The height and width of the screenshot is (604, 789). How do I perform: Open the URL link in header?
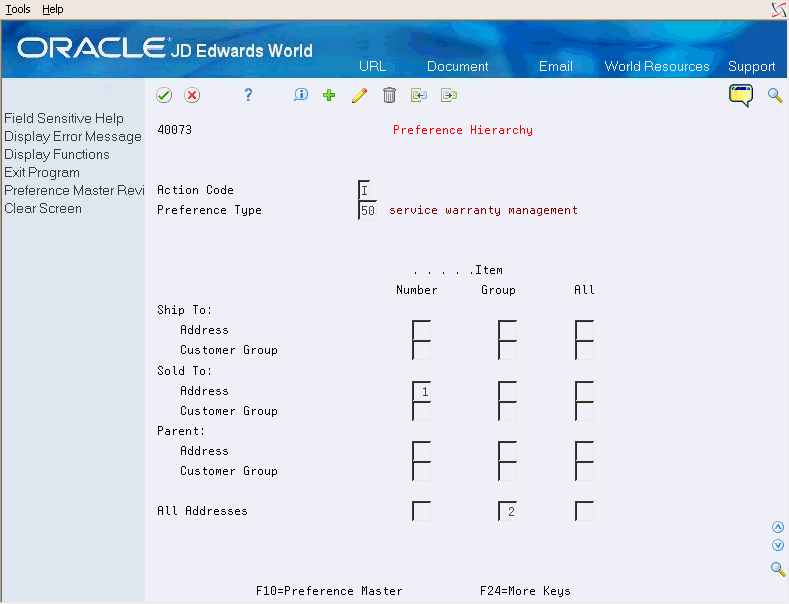[372, 66]
